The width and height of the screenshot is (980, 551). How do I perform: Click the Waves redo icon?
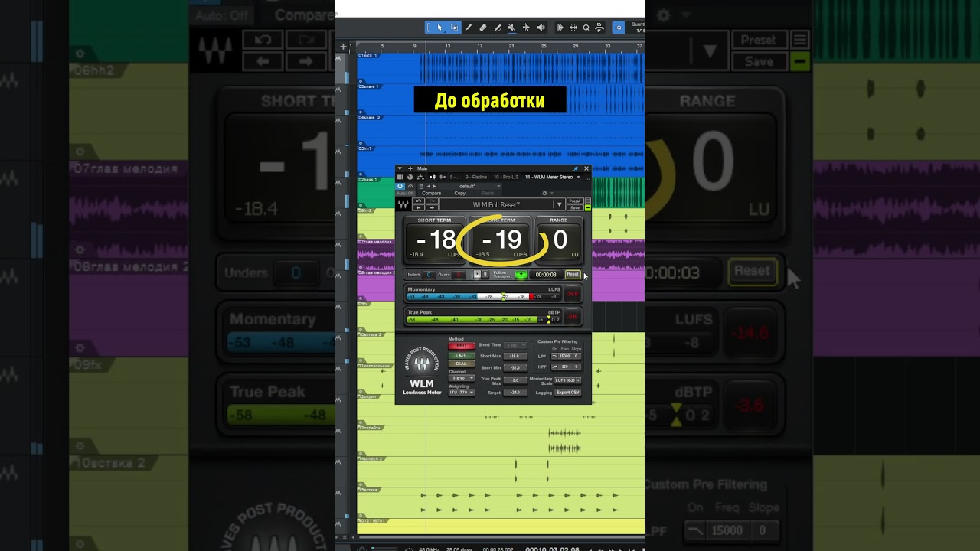pyautogui.click(x=432, y=201)
